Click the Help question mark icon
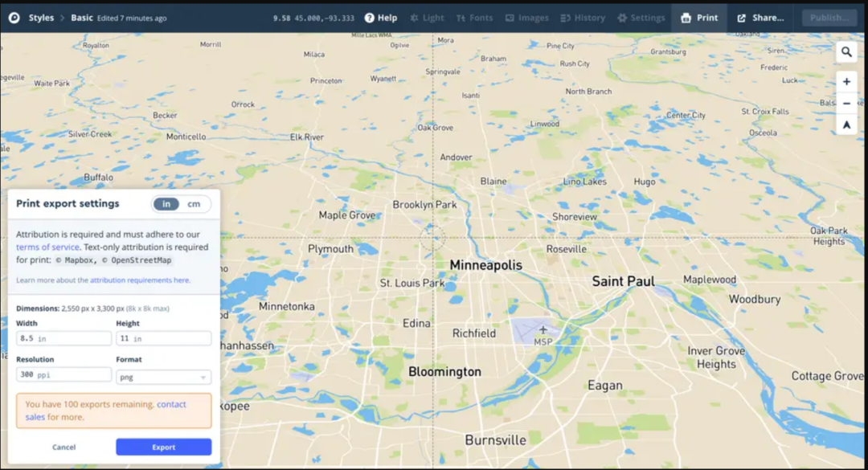Screen dimensions: 868x470 click(369, 18)
